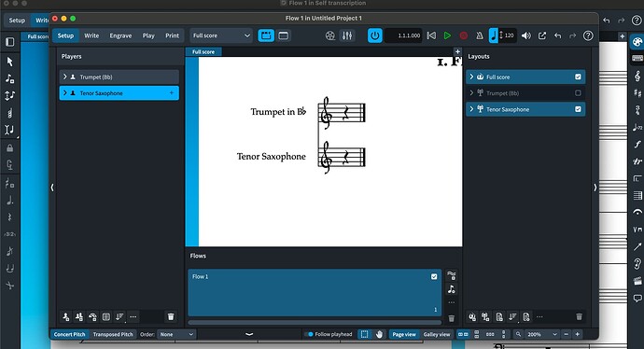The width and height of the screenshot is (644, 349).
Task: Click the hide-tabs window layout icon
Action: pyautogui.click(x=284, y=35)
